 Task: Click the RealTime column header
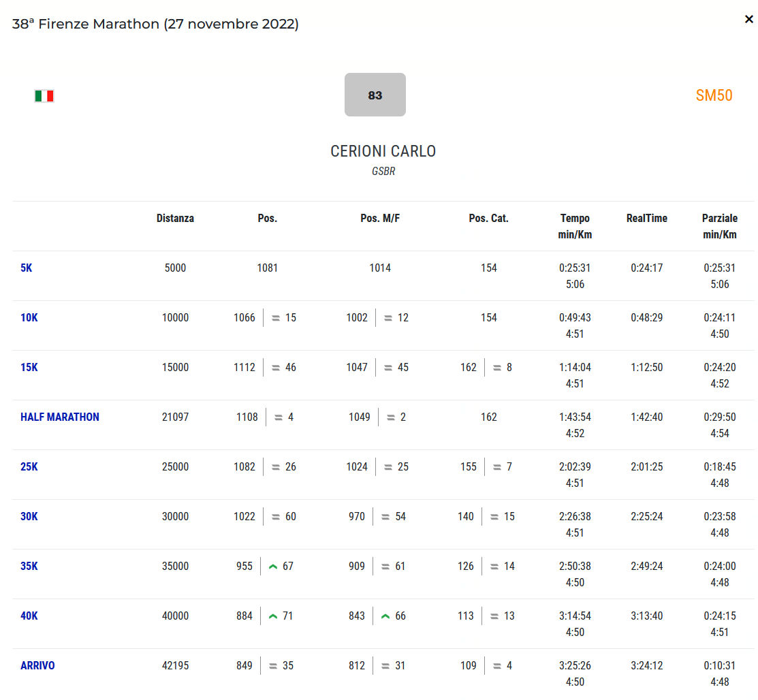[x=646, y=219]
